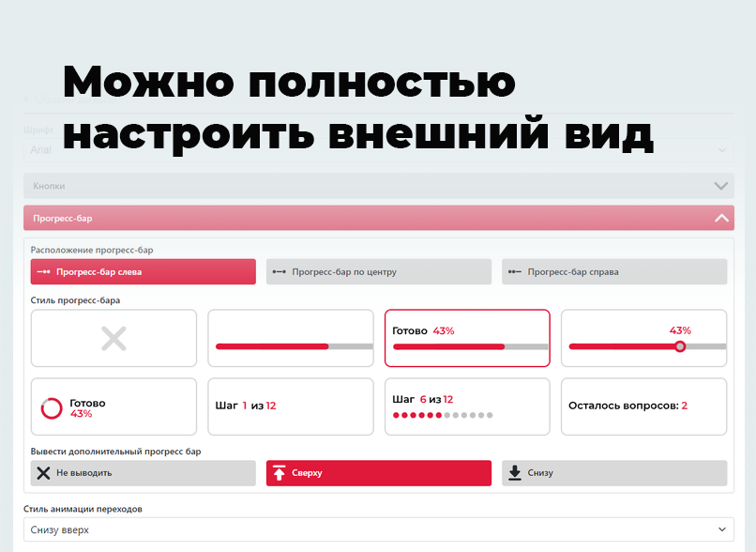Image resolution: width=756 pixels, height=552 pixels.
Task: Click the right alignment icon in 'Прогресс-бар справа'
Action: (514, 272)
